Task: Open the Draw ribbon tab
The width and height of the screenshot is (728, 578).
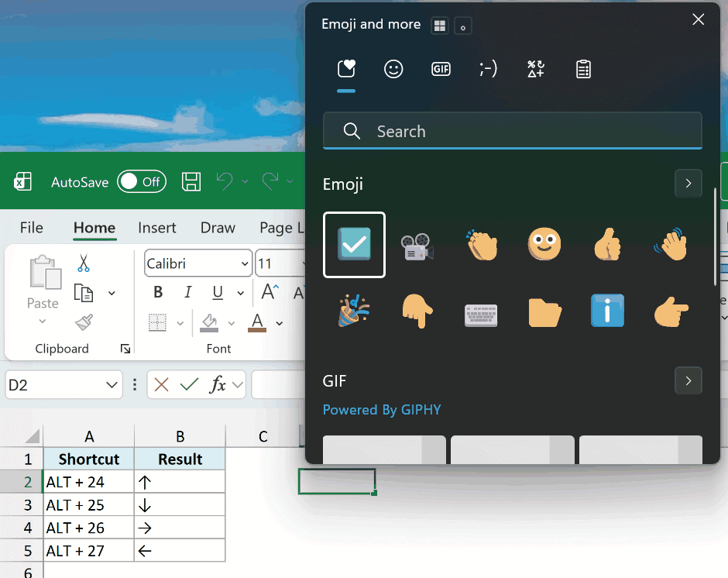Action: (218, 228)
